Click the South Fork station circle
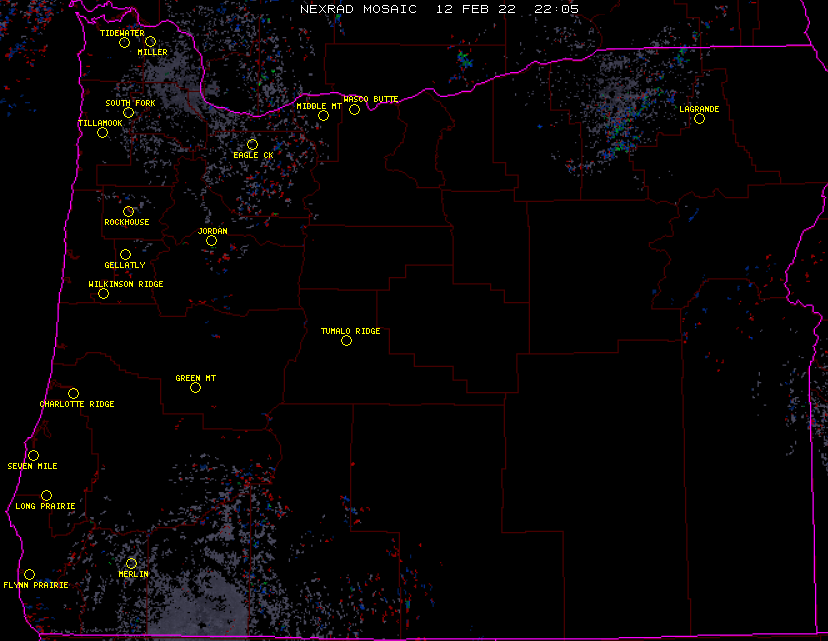Screen dimensions: 828x641 (128, 112)
